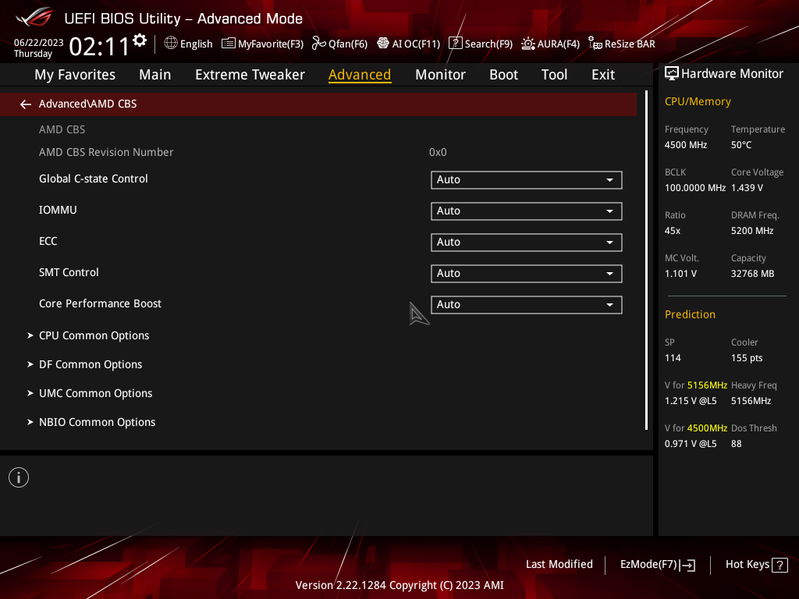Open the IOMMU dropdown
799x599 pixels.
pos(526,211)
